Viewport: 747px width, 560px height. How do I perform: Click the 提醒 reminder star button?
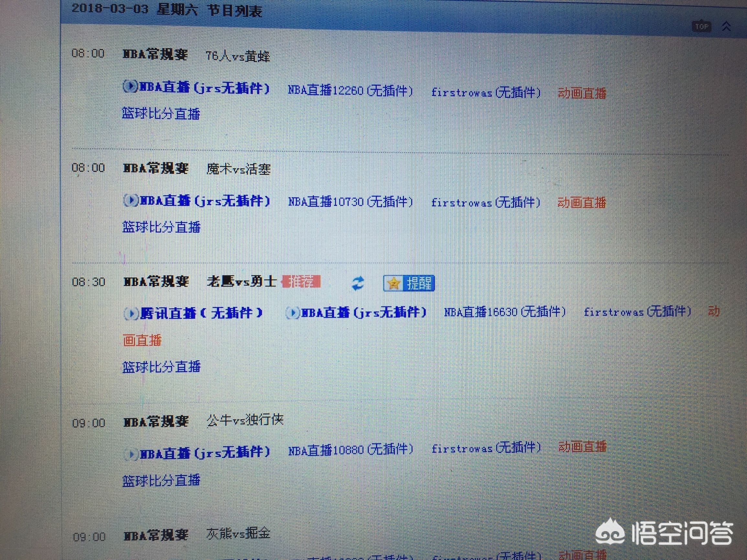(409, 283)
